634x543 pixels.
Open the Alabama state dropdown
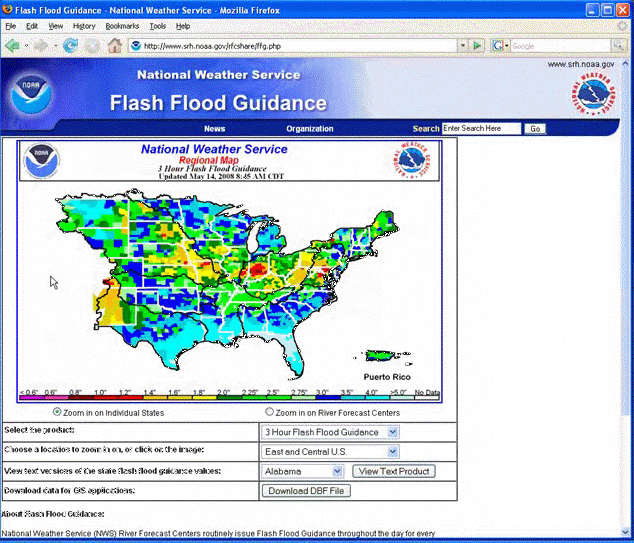(x=302, y=471)
